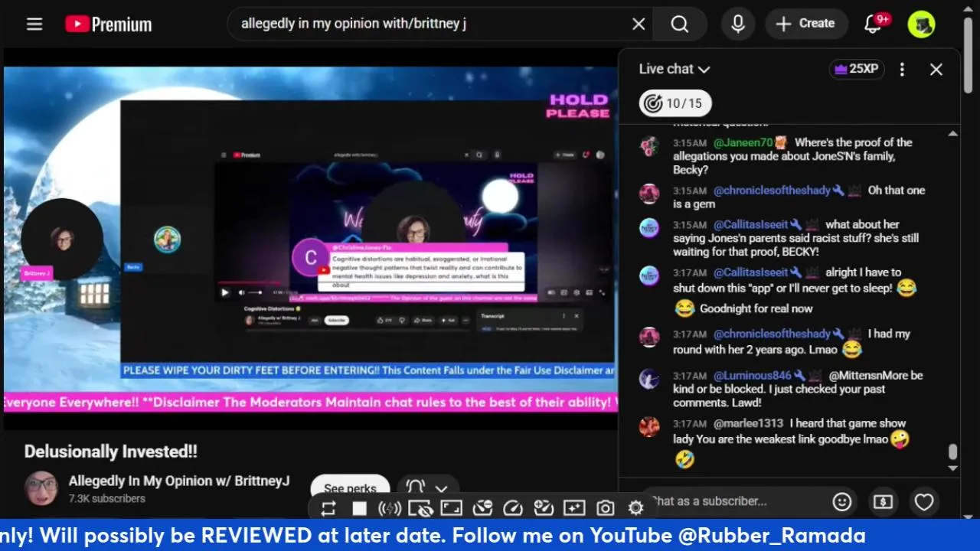
Task: Click the 7.3K subscribers text
Action: (x=107, y=499)
